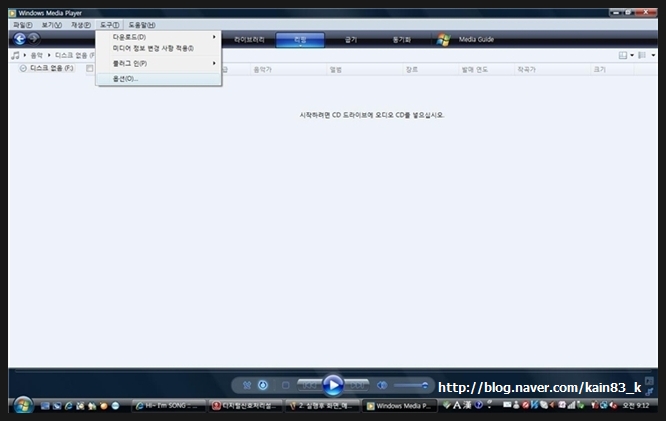This screenshot has width=666, height=421.
Task: Start playback with the round Play button
Action: [x=333, y=385]
